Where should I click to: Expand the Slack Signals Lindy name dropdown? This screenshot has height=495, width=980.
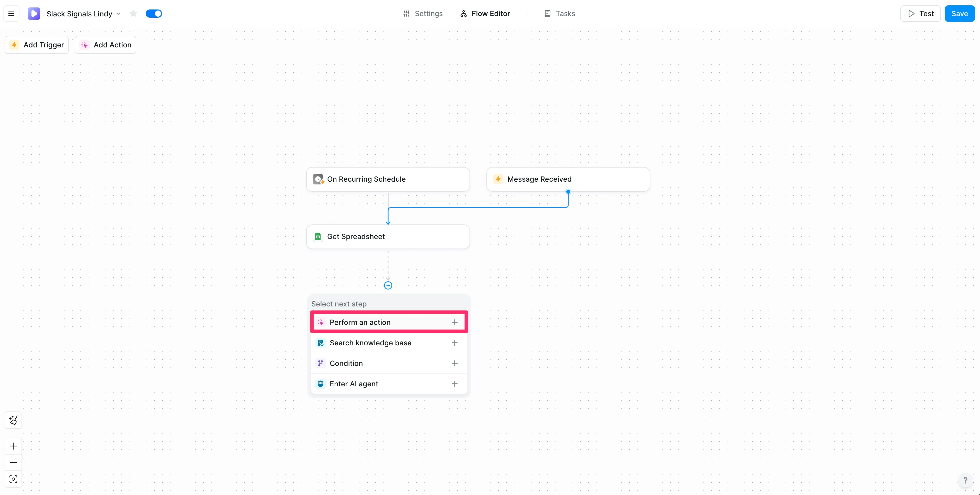118,14
